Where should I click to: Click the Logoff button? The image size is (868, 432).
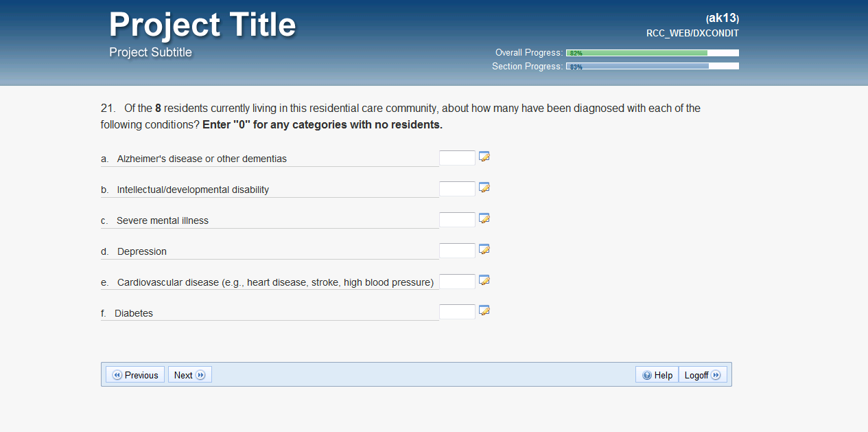(703, 375)
